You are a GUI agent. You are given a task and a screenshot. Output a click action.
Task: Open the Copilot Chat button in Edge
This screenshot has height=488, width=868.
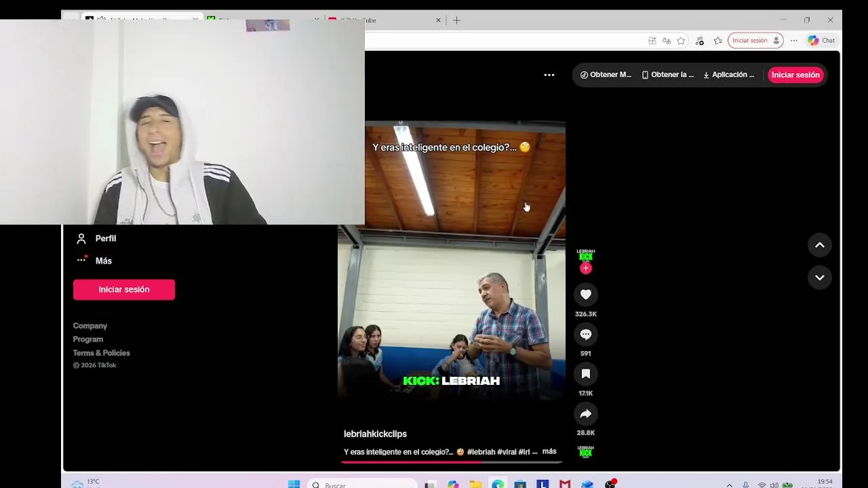pyautogui.click(x=822, y=41)
